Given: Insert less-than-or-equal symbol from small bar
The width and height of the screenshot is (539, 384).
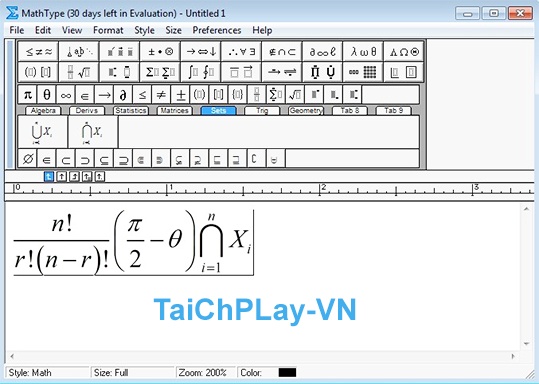Looking at the screenshot, I should pos(142,95).
